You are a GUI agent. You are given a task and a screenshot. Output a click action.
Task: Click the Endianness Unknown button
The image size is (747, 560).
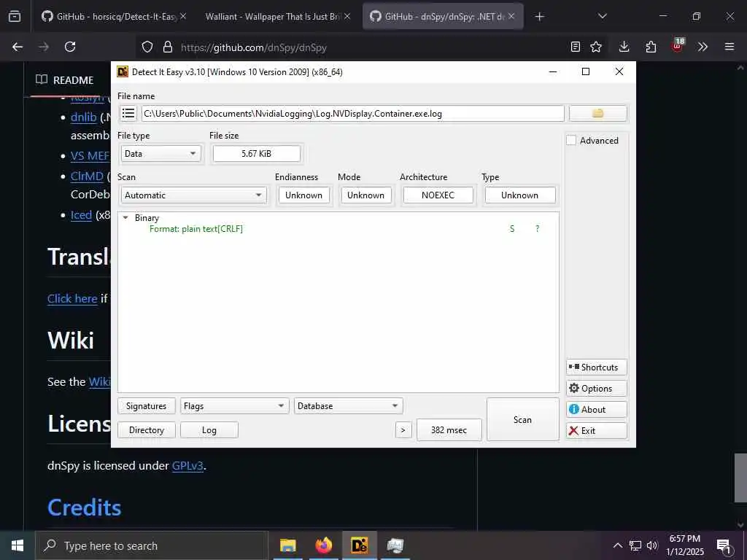(304, 195)
